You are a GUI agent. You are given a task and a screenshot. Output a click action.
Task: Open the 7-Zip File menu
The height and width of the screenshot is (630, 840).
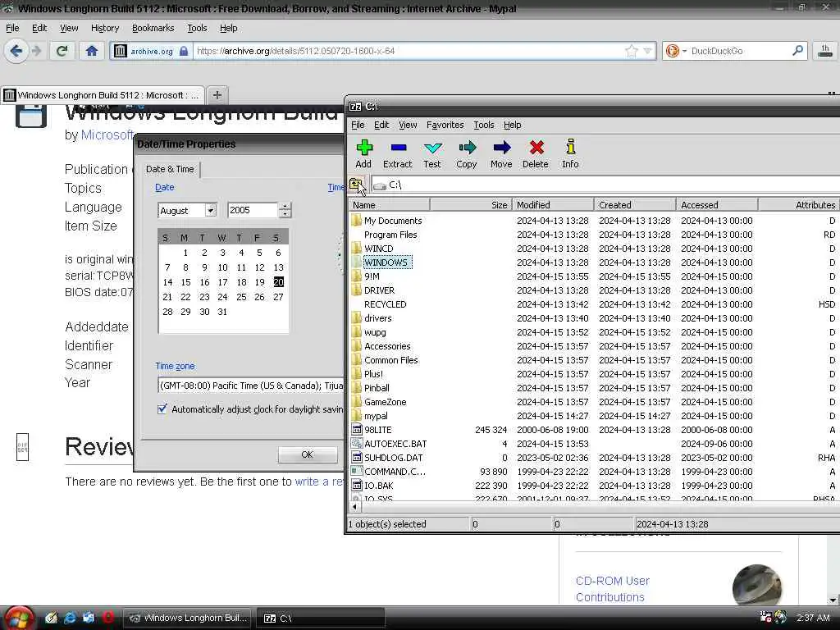[358, 125]
